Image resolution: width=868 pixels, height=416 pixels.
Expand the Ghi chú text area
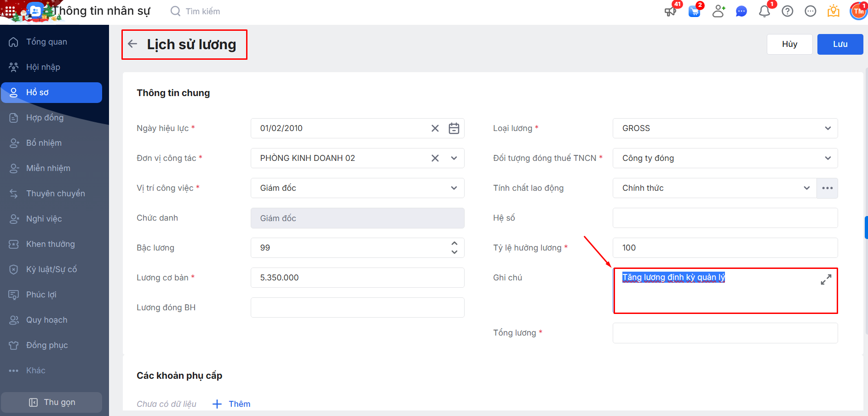pyautogui.click(x=826, y=279)
